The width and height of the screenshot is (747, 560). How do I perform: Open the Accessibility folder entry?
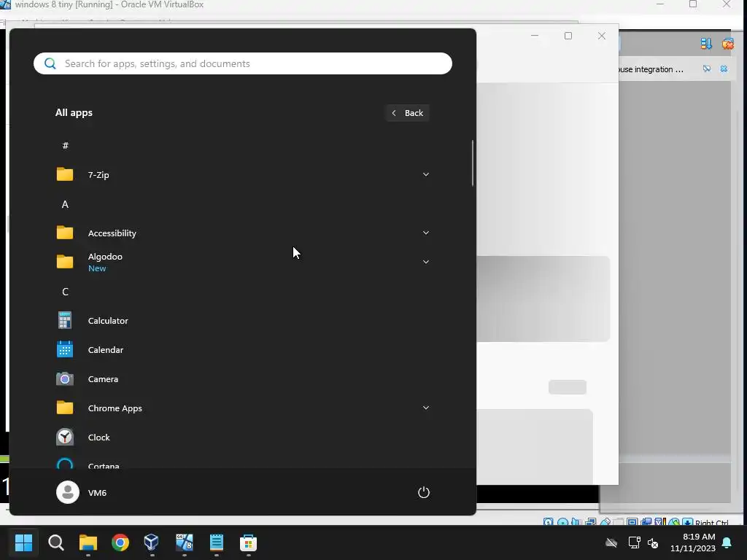[x=242, y=233]
